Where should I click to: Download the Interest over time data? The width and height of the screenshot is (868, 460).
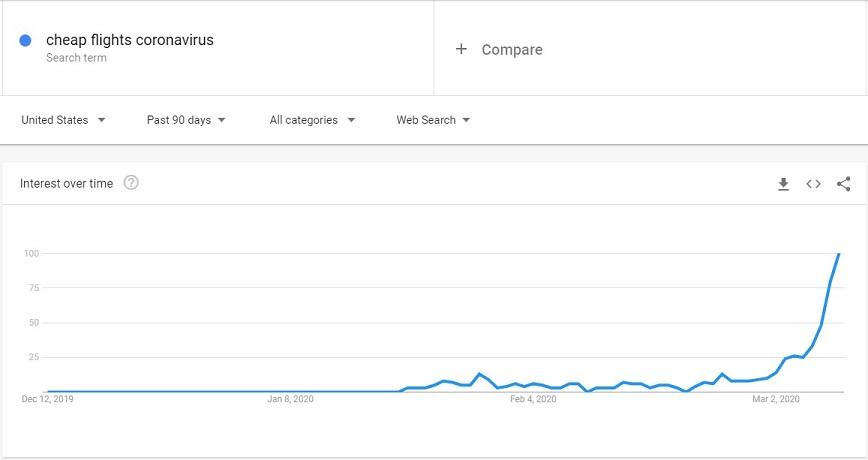[783, 184]
